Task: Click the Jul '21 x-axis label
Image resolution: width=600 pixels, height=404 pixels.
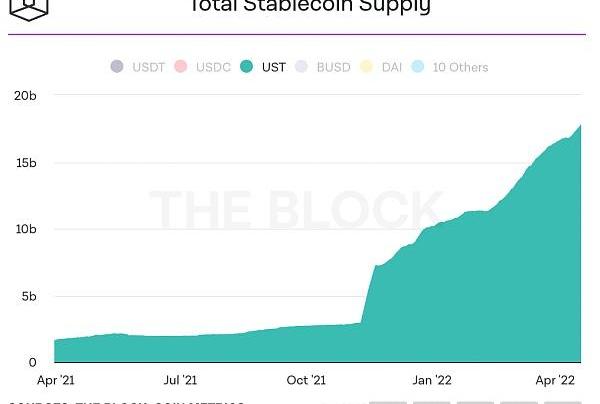Action: (180, 380)
